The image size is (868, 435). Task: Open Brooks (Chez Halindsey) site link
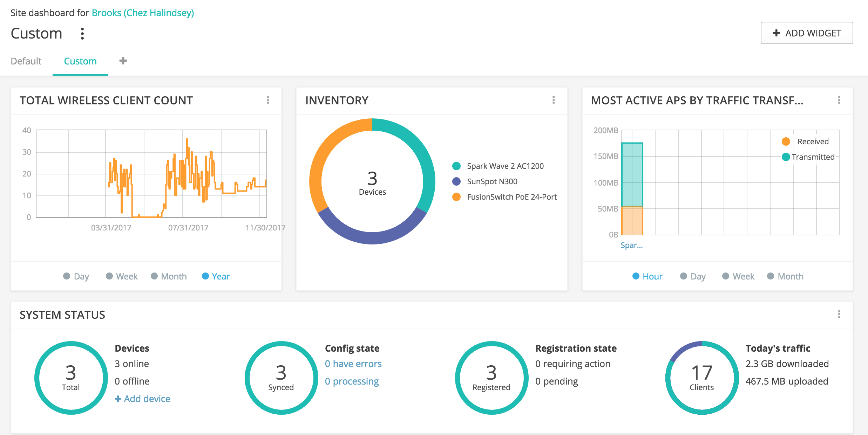click(x=143, y=13)
